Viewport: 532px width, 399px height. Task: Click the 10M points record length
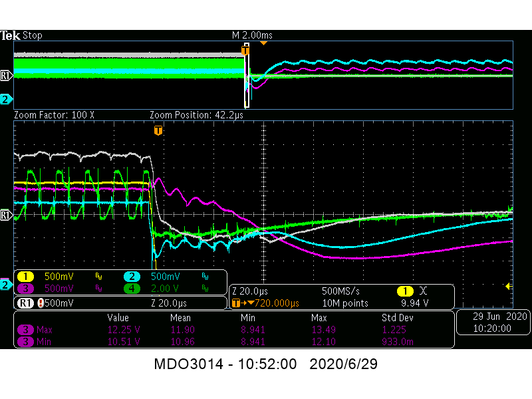coord(345,303)
